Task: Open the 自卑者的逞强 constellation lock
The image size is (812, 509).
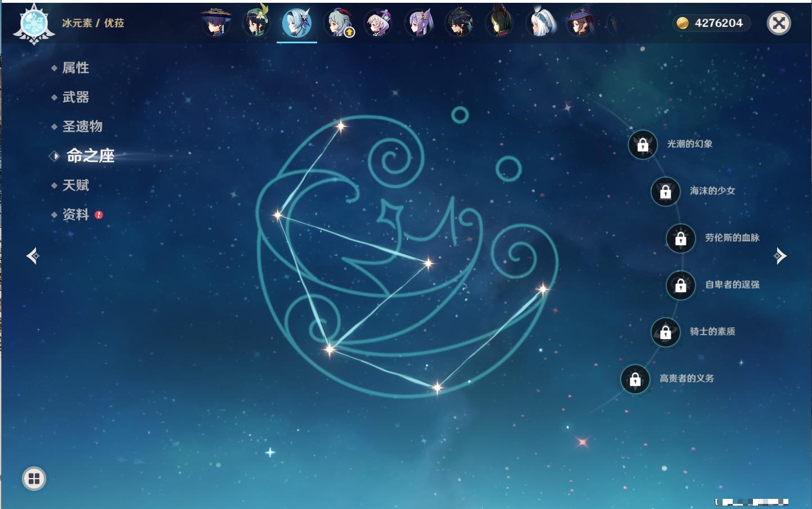Action: [681, 285]
